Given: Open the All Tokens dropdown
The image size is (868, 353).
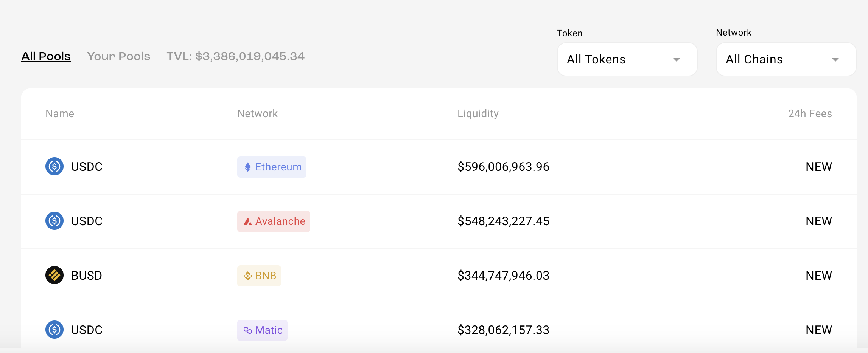Looking at the screenshot, I should point(627,59).
